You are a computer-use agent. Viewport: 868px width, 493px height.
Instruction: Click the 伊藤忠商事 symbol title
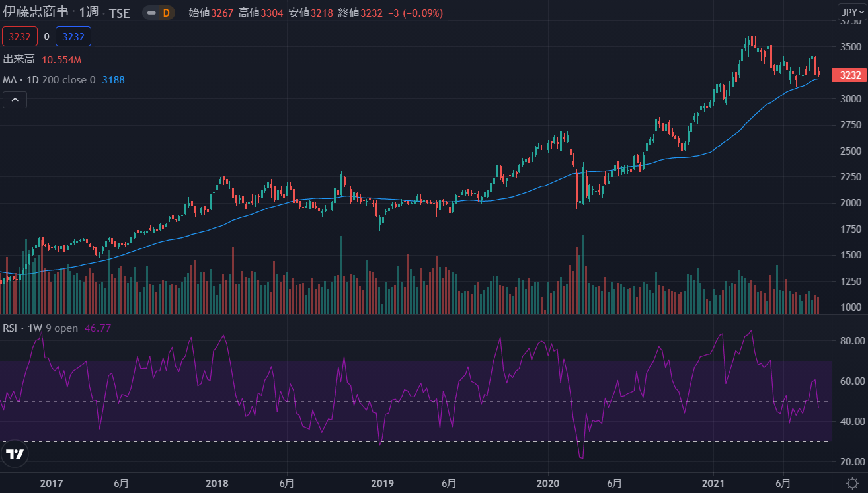tap(36, 12)
